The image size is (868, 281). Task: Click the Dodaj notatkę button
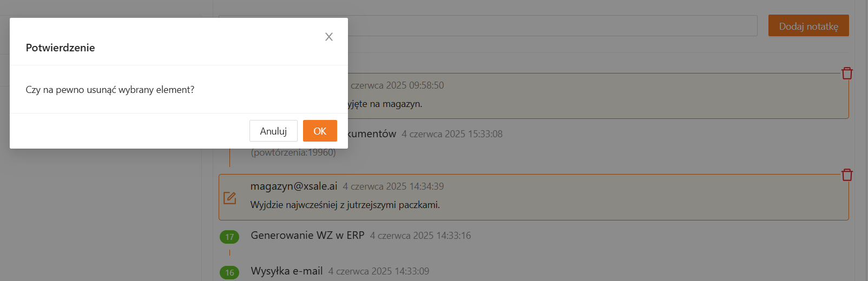808,26
